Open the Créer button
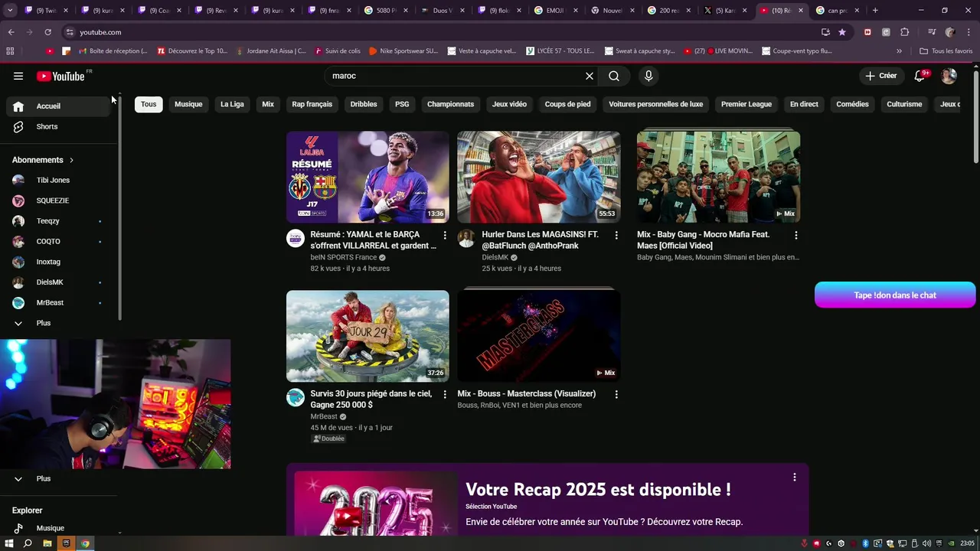The height and width of the screenshot is (551, 980). pos(881,76)
